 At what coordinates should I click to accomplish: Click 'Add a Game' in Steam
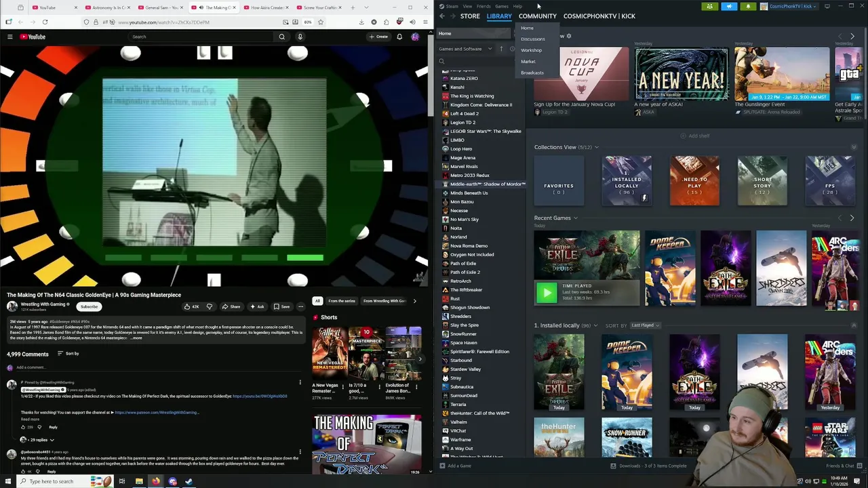click(455, 466)
